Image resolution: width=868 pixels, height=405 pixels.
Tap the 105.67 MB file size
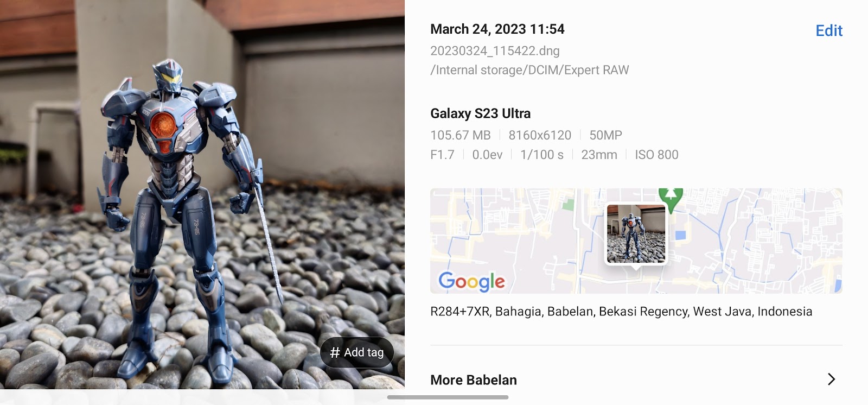461,135
